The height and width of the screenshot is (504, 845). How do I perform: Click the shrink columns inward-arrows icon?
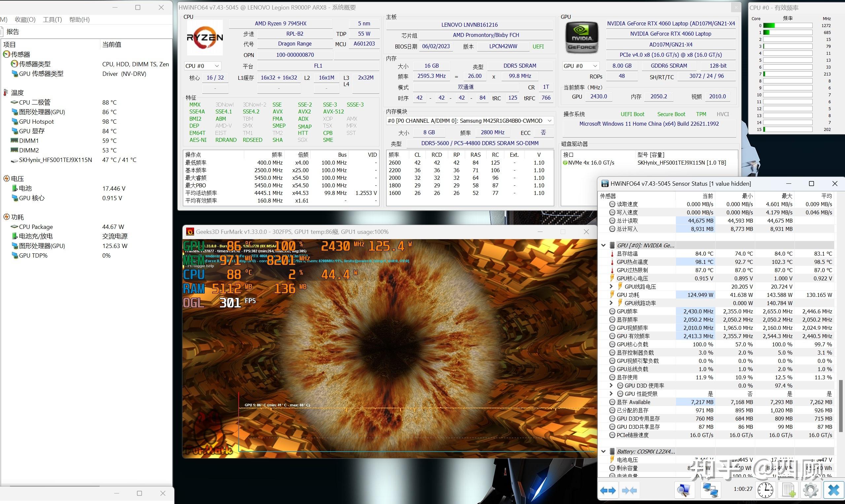tap(629, 490)
